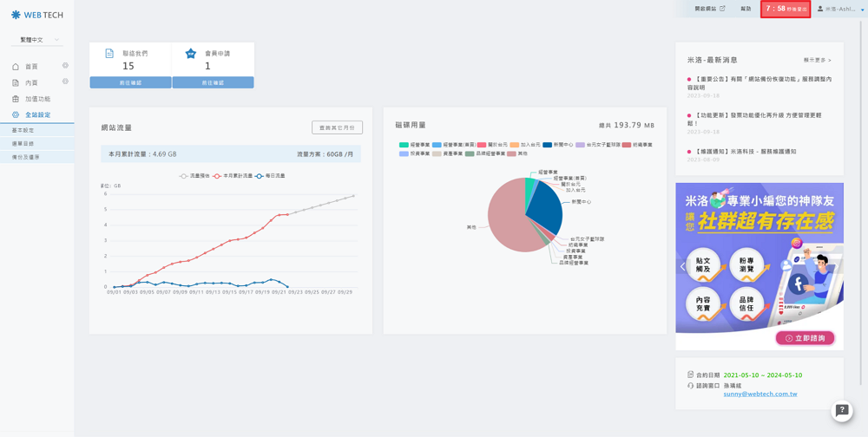Open the help question mark bubble
The width and height of the screenshot is (868, 437).
coord(841,410)
